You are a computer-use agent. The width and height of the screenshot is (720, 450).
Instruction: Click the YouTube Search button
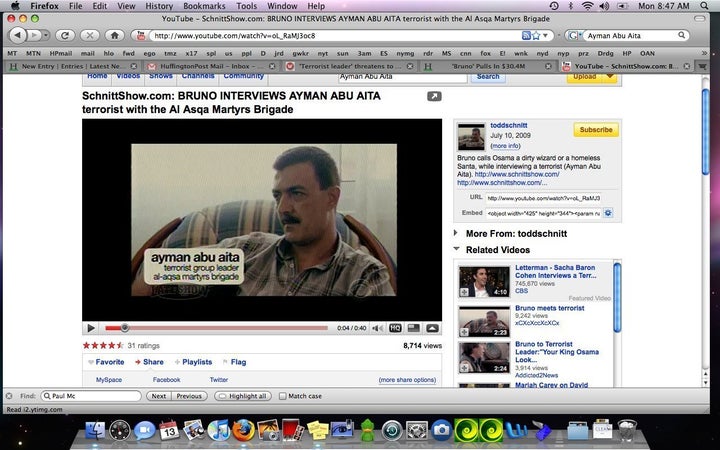(488, 77)
